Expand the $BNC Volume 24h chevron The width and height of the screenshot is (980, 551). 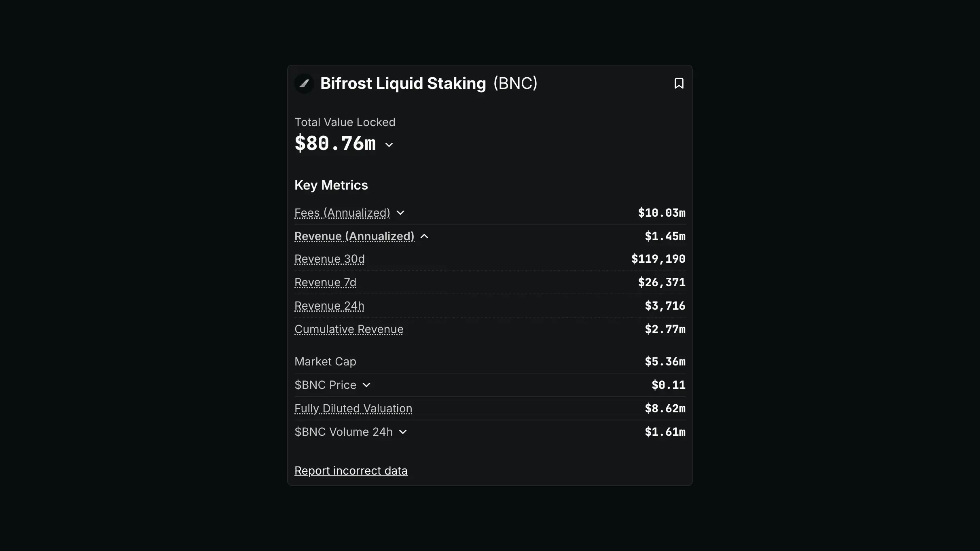pos(403,432)
